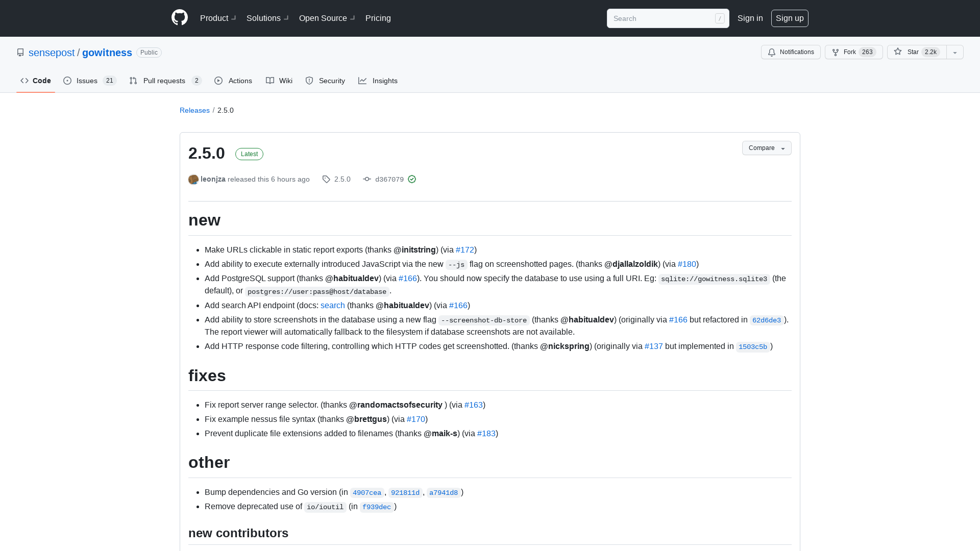
Task: Click the Latest release badge
Action: 249,154
